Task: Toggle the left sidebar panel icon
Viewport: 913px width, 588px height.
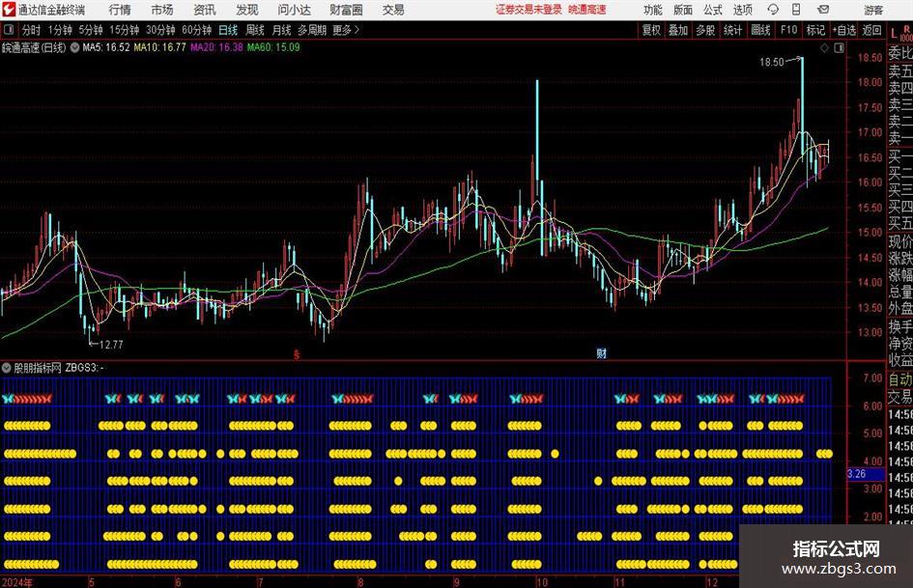Action: click(9, 30)
